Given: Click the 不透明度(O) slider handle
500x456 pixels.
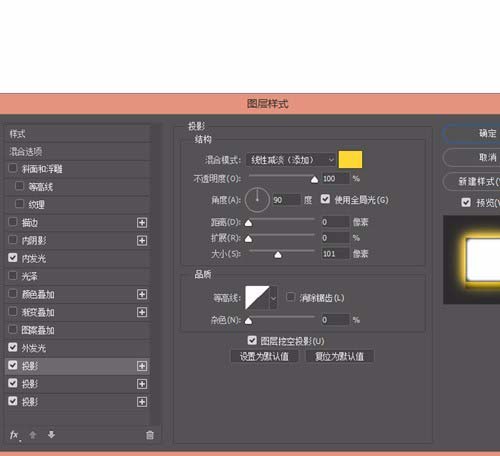Looking at the screenshot, I should click(x=314, y=180).
